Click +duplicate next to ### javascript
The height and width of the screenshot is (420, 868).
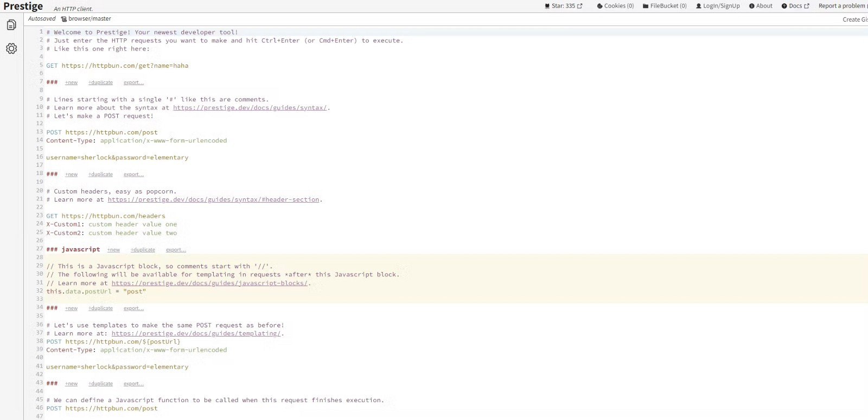pos(143,250)
